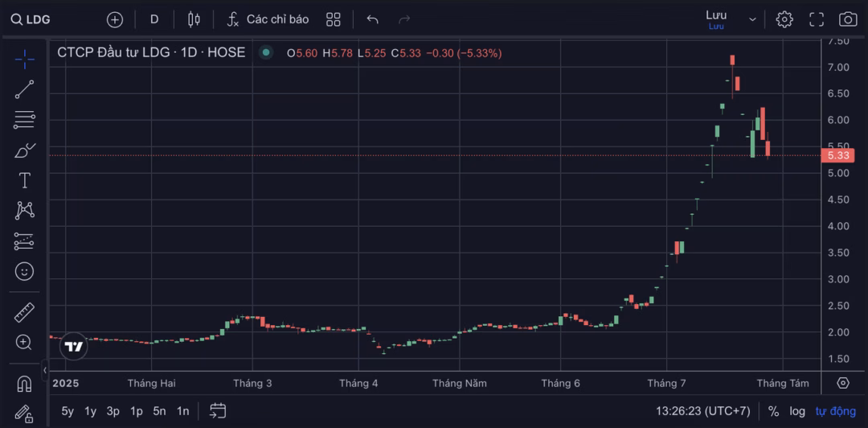The image size is (868, 428).
Task: Select the ruler measure tool
Action: point(24,312)
